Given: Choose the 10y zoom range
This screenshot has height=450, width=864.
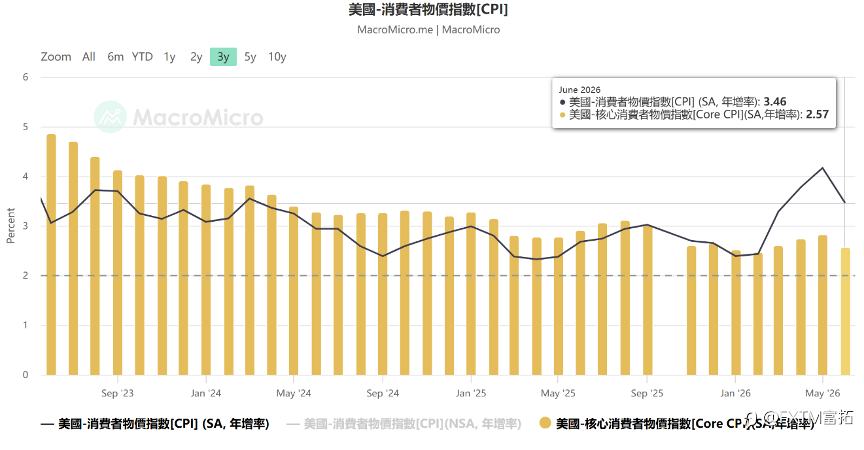Looking at the screenshot, I should coord(277,57).
